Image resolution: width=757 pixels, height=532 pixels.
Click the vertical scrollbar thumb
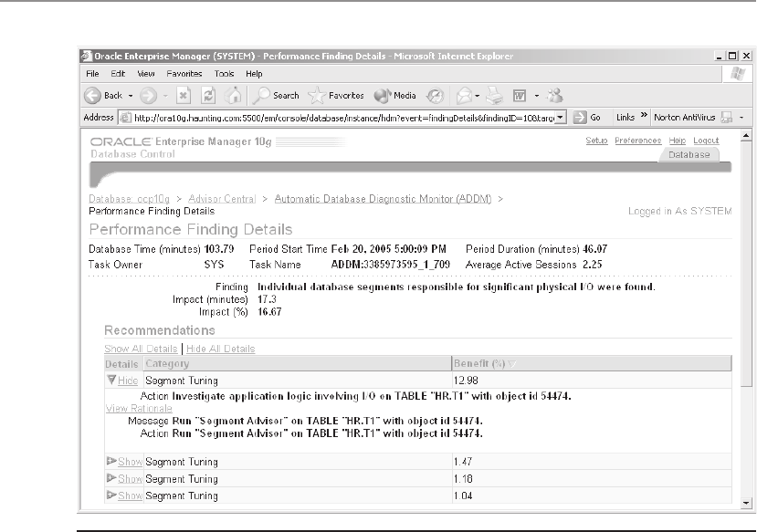pyautogui.click(x=746, y=264)
